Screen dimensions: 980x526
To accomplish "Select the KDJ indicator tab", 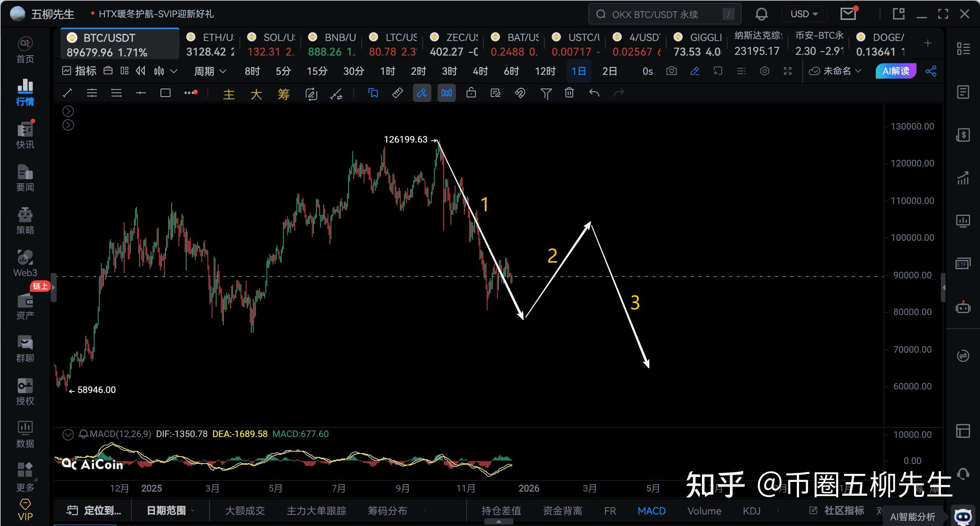I will click(x=751, y=511).
